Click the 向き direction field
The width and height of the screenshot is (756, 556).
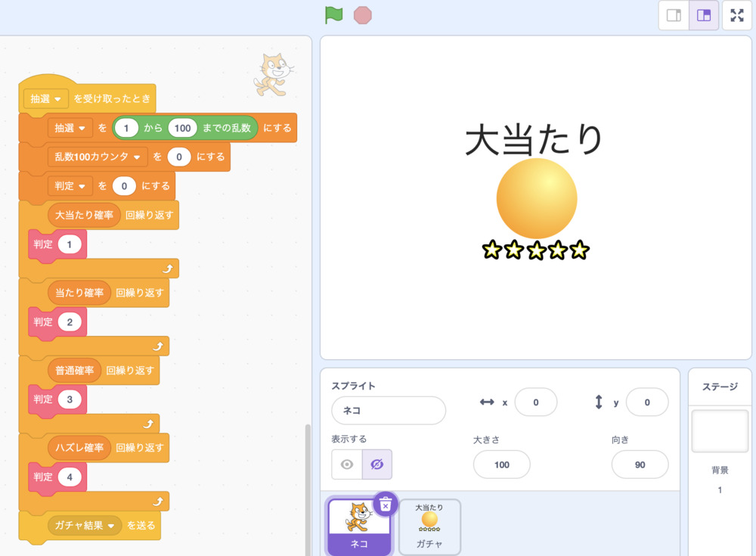click(640, 464)
